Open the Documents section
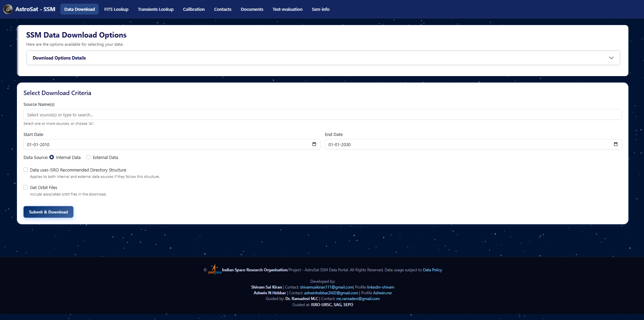The width and height of the screenshot is (644, 320). (252, 9)
